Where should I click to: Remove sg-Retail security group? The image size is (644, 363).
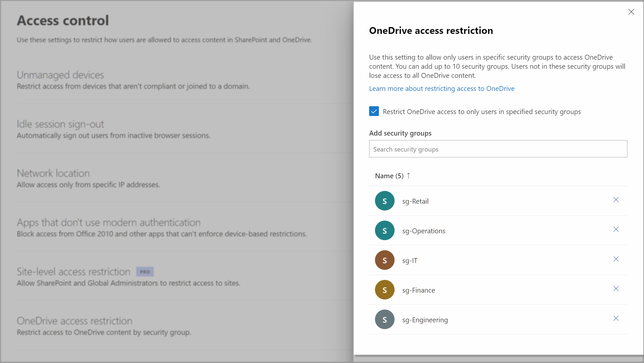coord(616,200)
